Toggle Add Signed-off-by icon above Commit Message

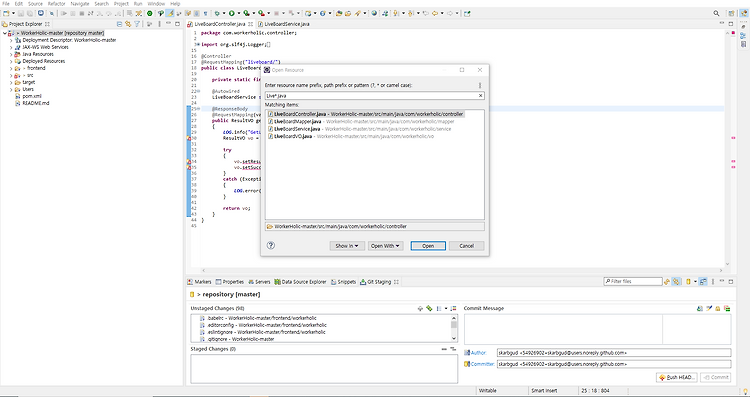point(709,309)
